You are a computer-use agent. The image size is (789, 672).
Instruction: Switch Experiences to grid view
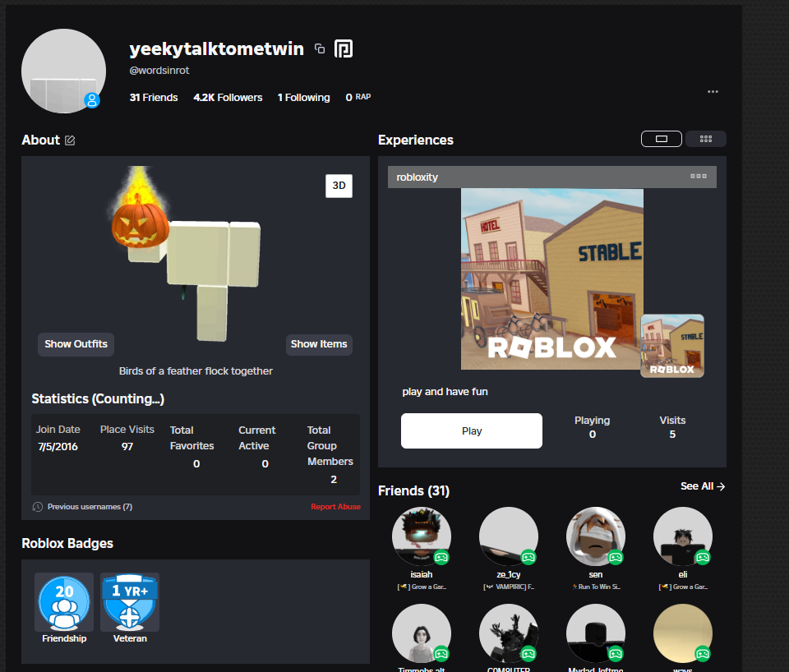(x=705, y=139)
